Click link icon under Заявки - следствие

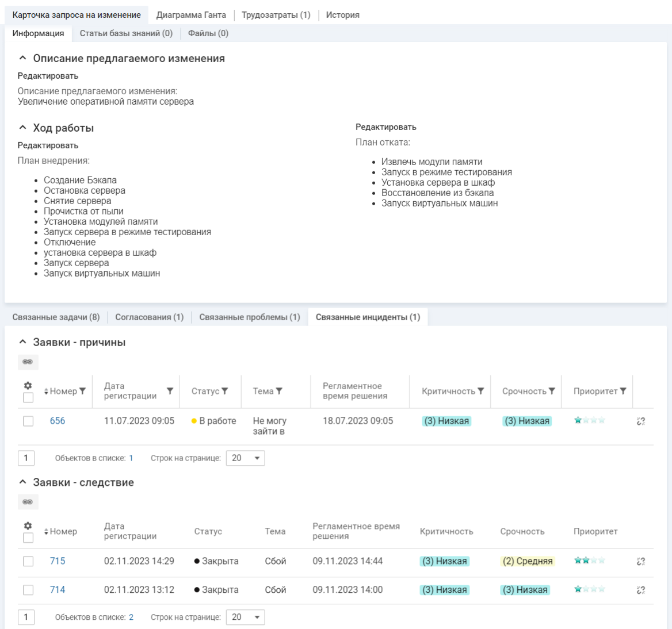tap(28, 502)
